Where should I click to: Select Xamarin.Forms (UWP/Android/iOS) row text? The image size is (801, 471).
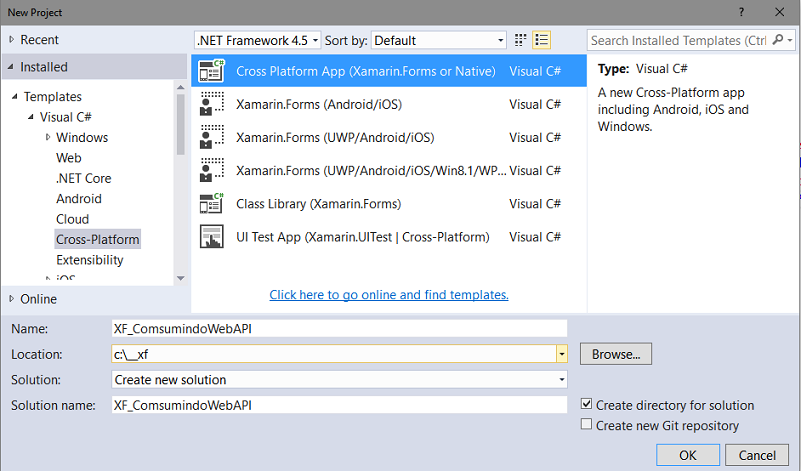point(335,137)
